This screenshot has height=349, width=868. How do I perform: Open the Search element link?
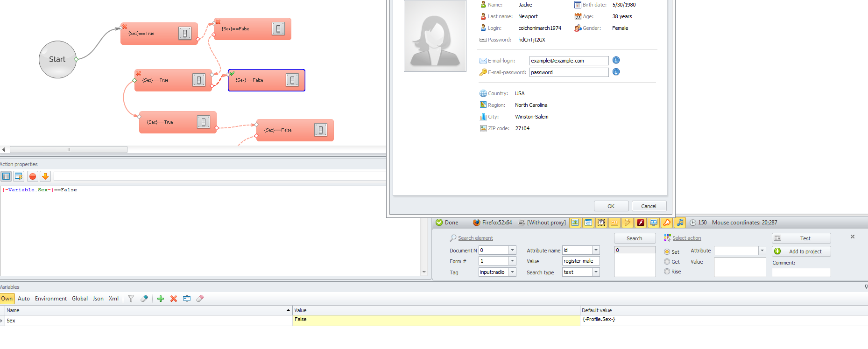[475, 238]
